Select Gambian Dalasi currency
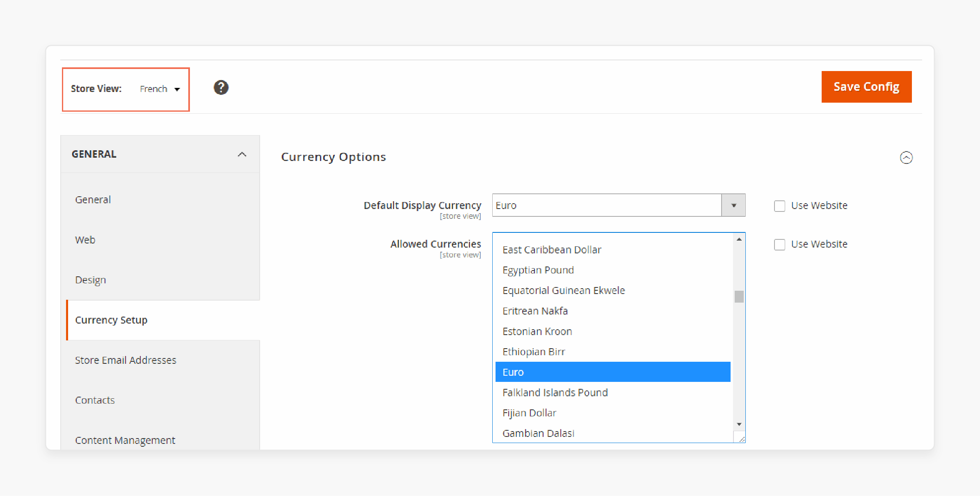 tap(613, 433)
